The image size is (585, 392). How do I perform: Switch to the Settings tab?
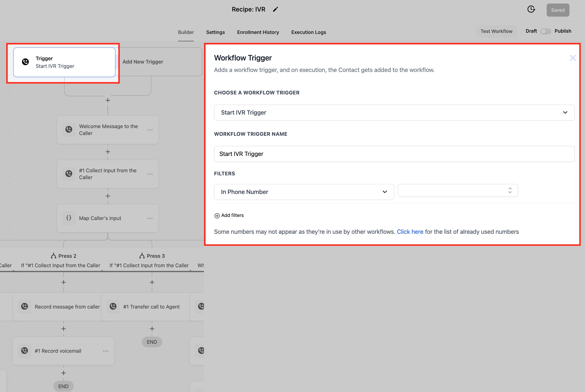[215, 32]
